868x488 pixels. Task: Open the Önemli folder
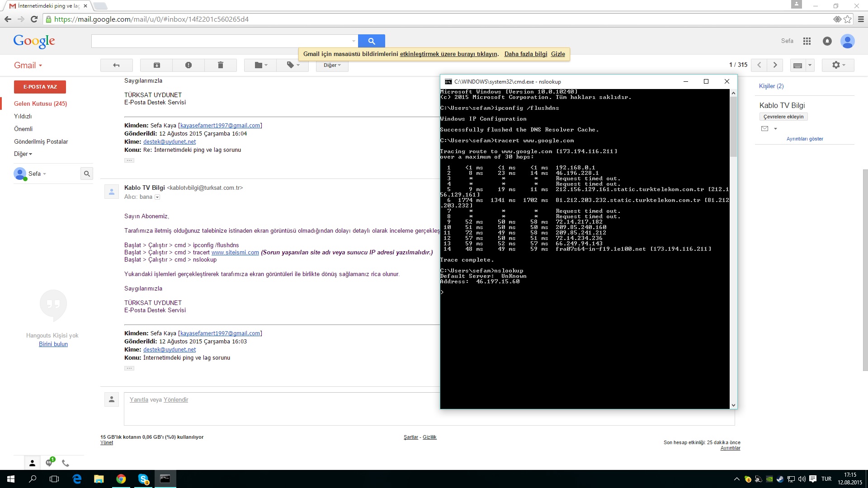click(x=23, y=129)
